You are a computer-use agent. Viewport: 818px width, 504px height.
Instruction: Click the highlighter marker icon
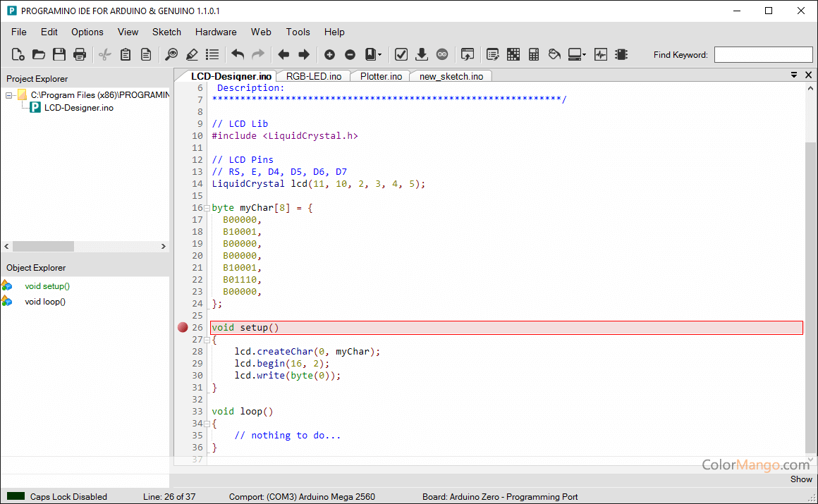click(192, 54)
